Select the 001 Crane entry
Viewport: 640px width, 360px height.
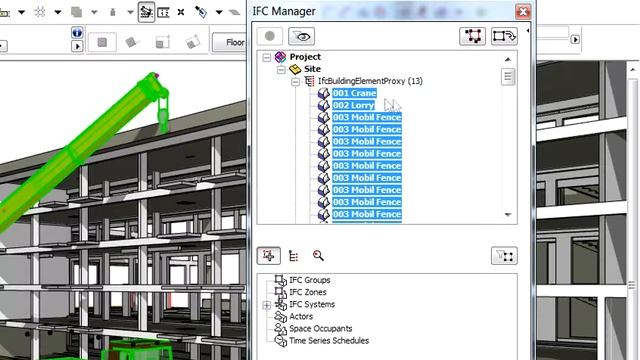pyautogui.click(x=354, y=93)
